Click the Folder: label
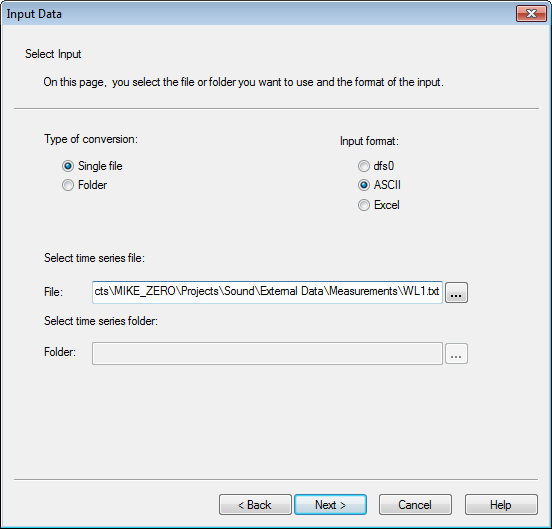 pos(60,352)
